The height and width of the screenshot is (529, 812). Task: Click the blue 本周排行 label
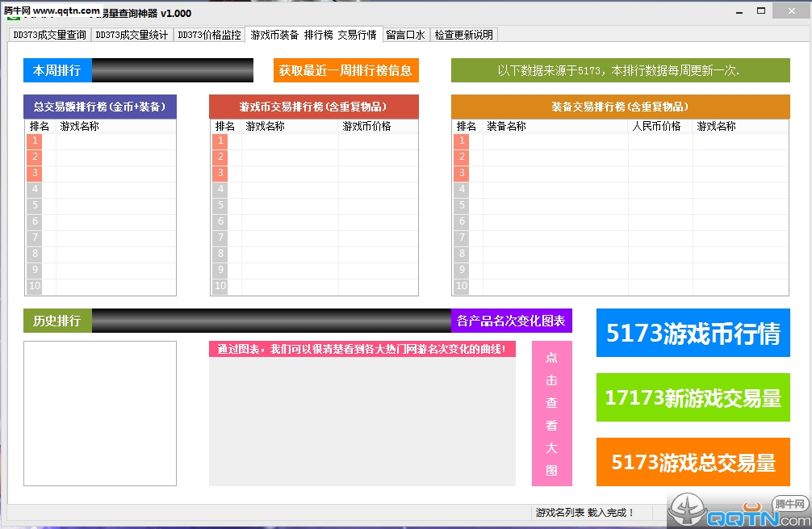(57, 70)
